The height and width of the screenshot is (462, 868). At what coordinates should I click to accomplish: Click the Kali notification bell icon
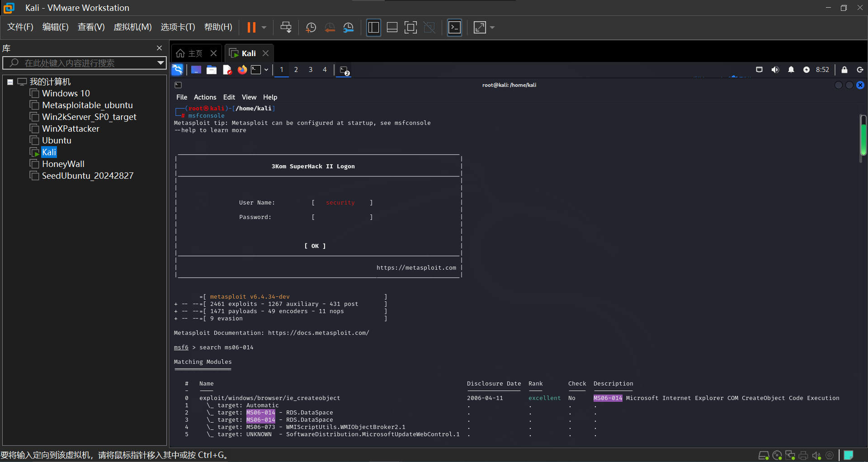pyautogui.click(x=791, y=70)
